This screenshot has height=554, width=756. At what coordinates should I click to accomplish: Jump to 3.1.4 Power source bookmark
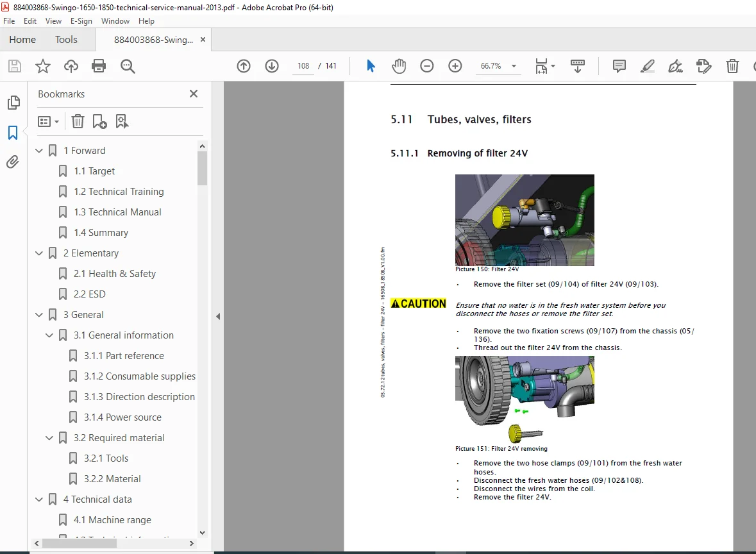coord(122,417)
